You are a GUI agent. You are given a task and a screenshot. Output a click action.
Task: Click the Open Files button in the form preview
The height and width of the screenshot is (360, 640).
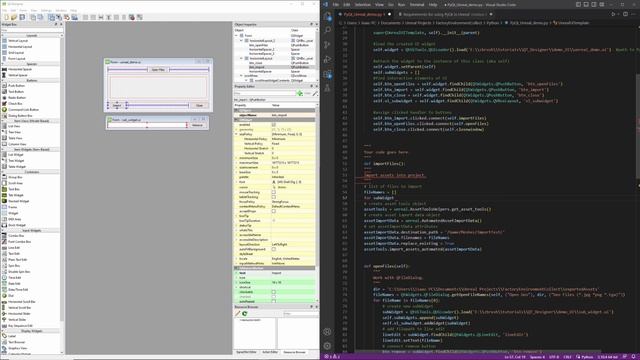158,70
